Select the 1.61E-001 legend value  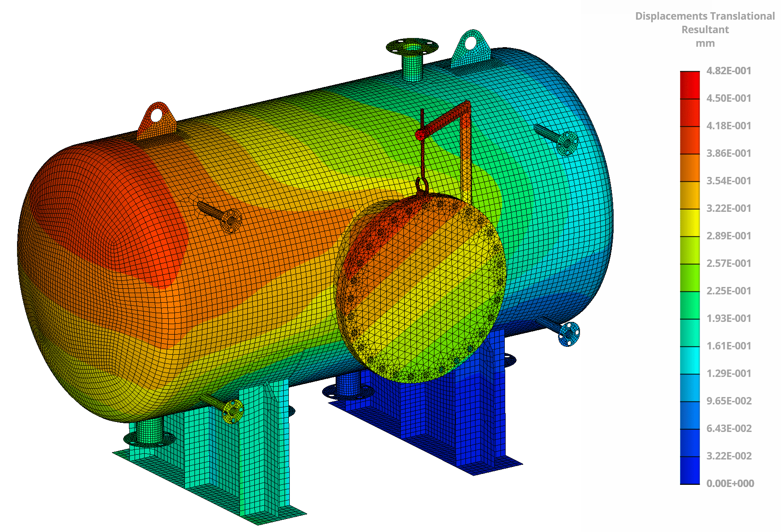click(x=729, y=346)
